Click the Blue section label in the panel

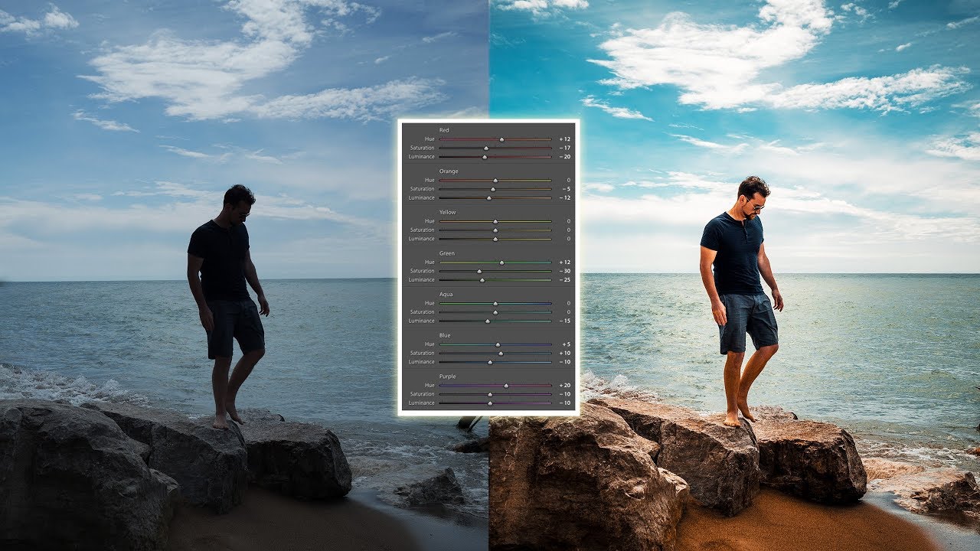click(x=445, y=334)
